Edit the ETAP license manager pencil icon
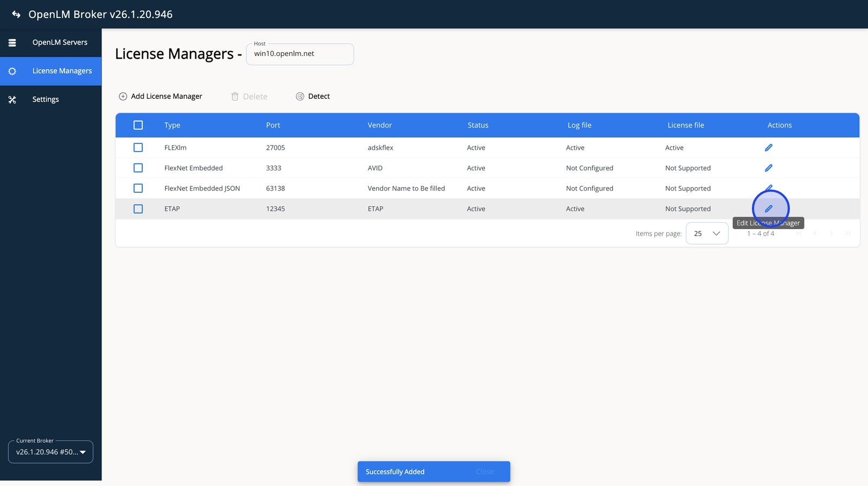 pos(768,209)
